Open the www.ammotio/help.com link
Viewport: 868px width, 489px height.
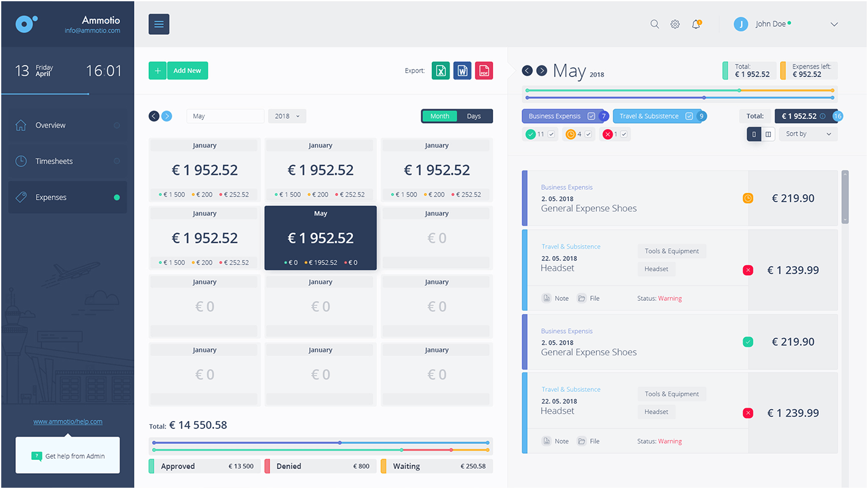(67, 421)
